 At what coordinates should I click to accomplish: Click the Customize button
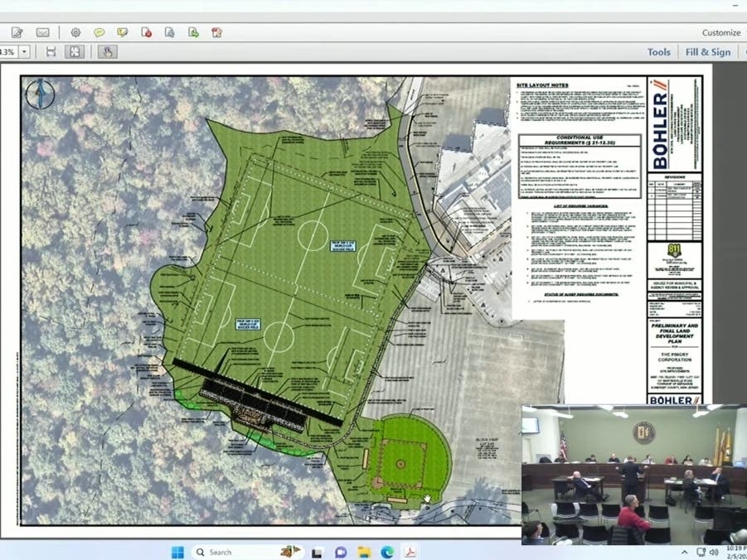click(720, 32)
